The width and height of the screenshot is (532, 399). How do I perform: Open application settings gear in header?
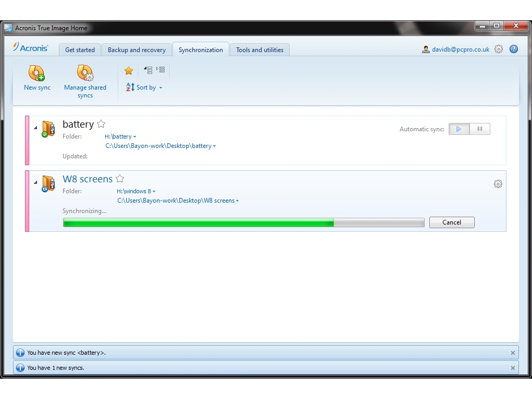point(499,49)
